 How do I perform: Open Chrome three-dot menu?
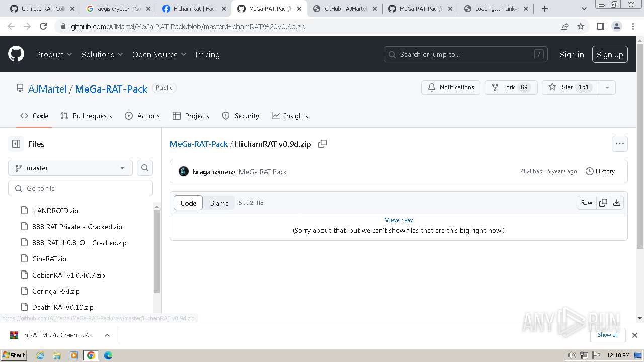coord(633,26)
